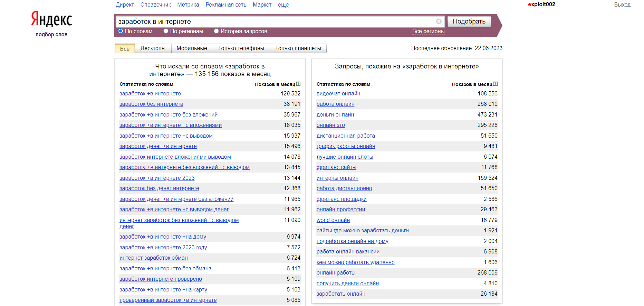Open query 'заработок +в интернете'
The width and height of the screenshot is (644, 306).
[150, 94]
